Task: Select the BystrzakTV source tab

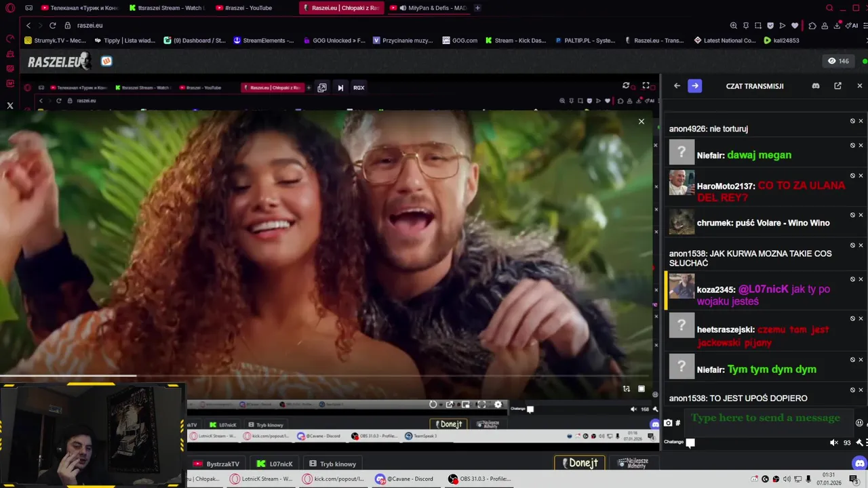Action: pos(216,464)
